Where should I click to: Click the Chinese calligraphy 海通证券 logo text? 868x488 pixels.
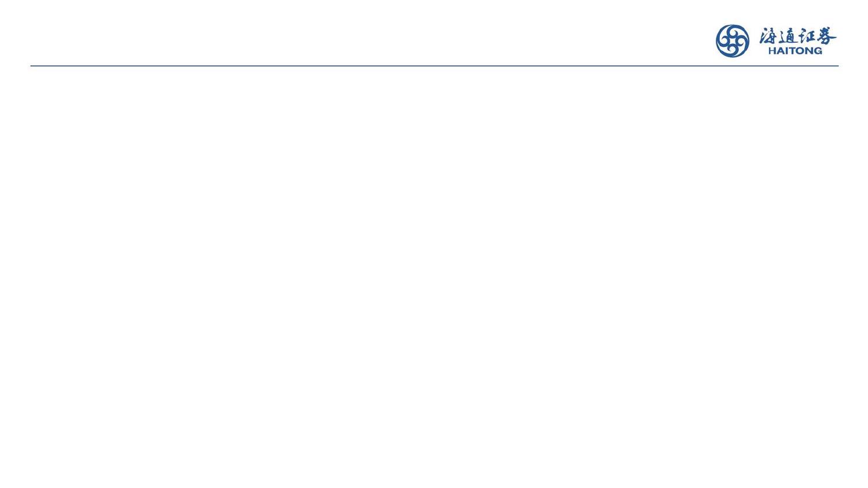[x=797, y=36]
